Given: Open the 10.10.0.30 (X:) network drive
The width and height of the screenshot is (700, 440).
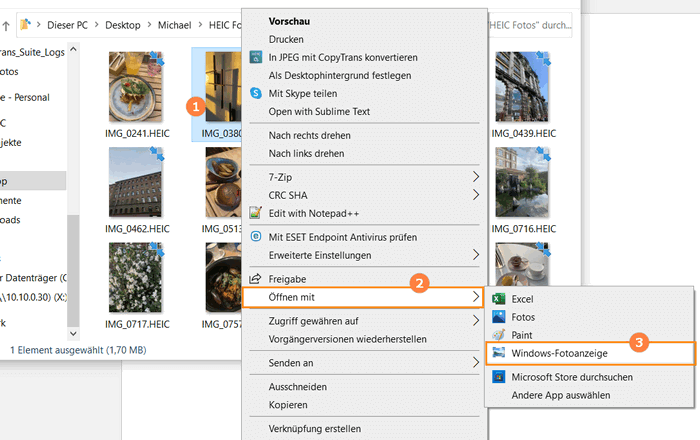Looking at the screenshot, I should [33, 297].
